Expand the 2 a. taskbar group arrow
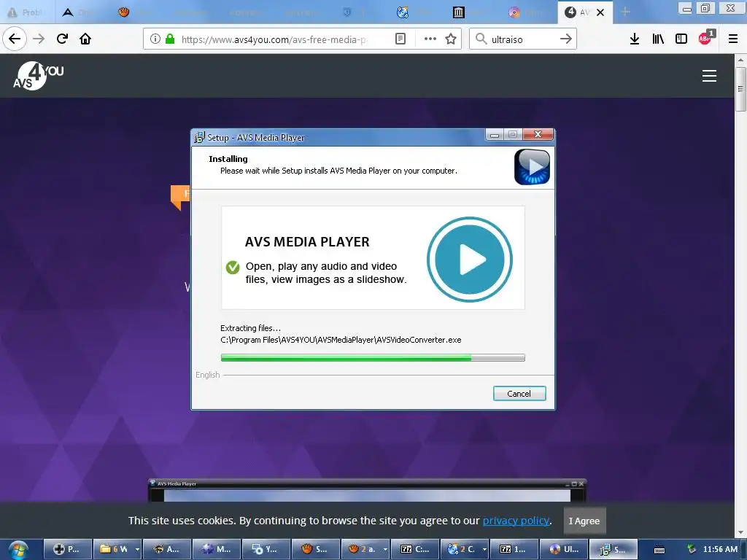 [385, 550]
